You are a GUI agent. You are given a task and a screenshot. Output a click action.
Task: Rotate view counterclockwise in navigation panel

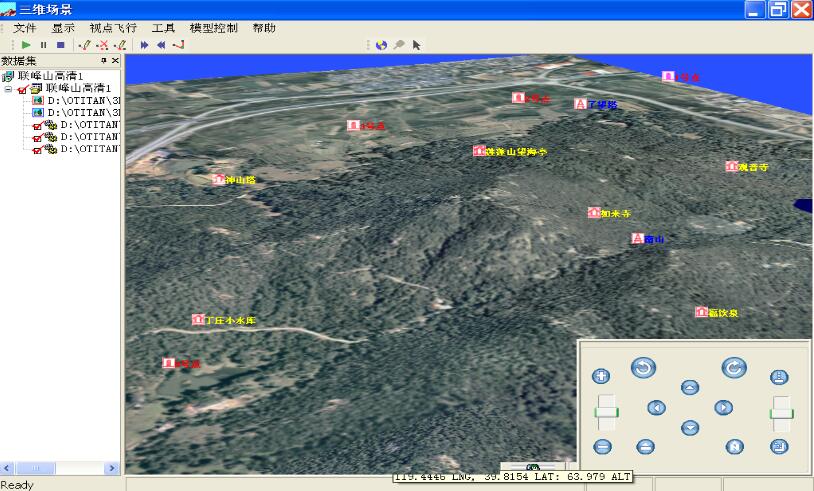[643, 368]
